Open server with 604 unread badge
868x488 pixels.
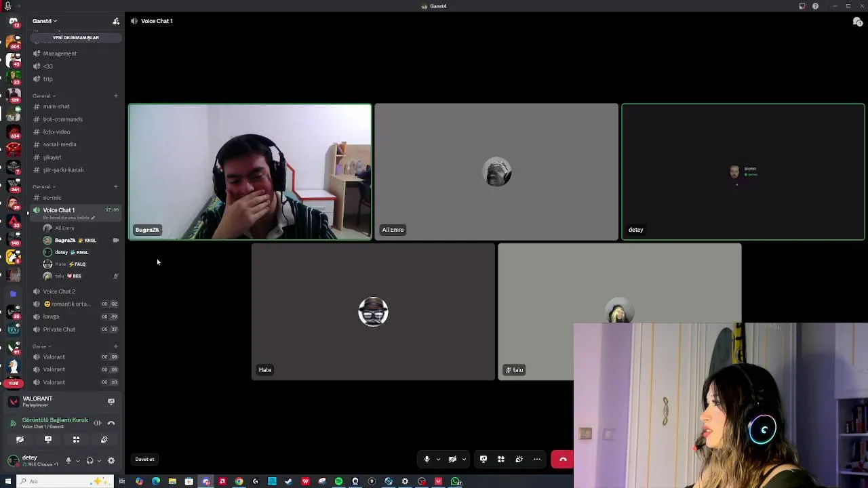[x=13, y=42]
